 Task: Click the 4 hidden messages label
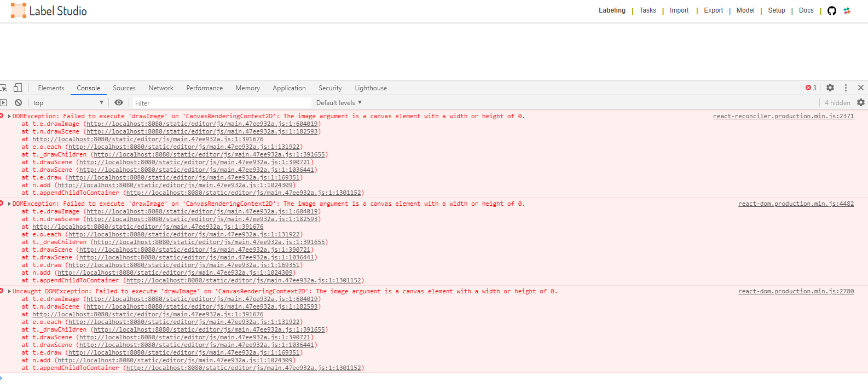(x=837, y=103)
